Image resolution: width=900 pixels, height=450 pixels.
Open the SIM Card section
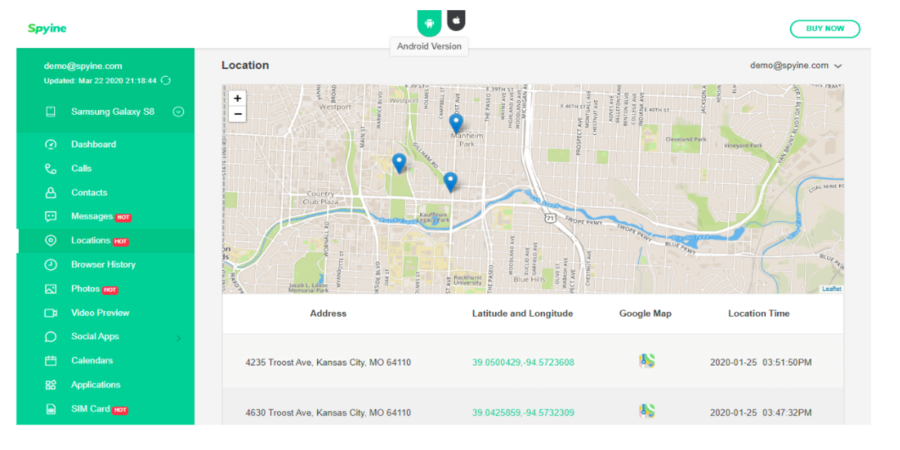point(91,409)
